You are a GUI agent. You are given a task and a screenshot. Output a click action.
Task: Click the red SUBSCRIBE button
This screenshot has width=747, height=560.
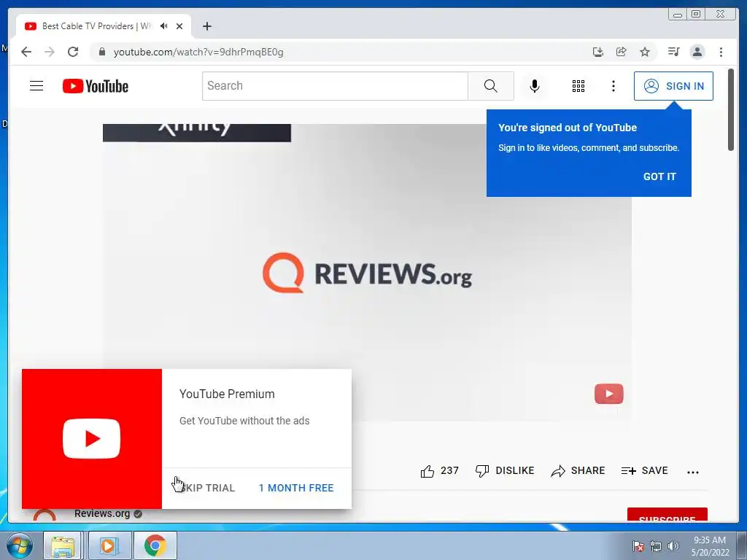pos(667,516)
